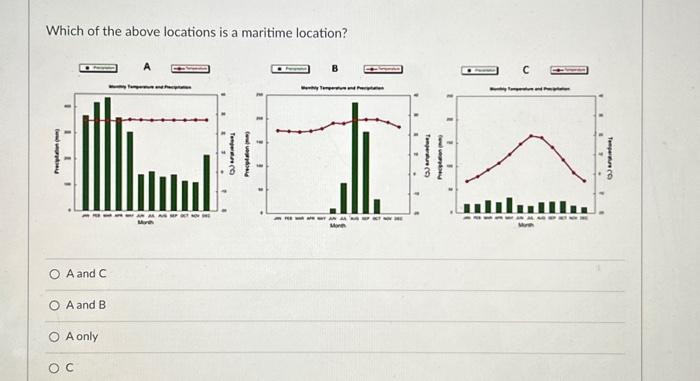Click the "B" title label above second chart

click(x=335, y=68)
